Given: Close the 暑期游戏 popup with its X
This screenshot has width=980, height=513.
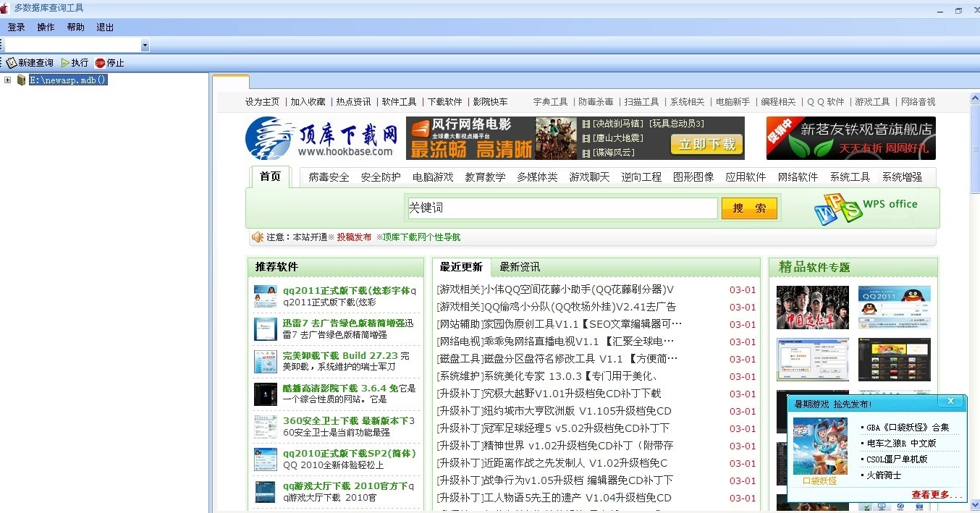Looking at the screenshot, I should 950,402.
